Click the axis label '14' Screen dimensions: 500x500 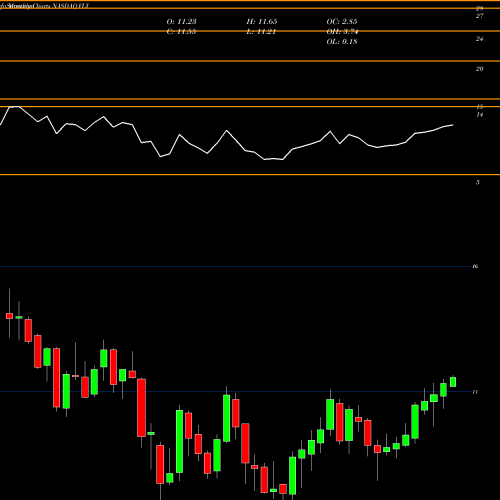479,115
